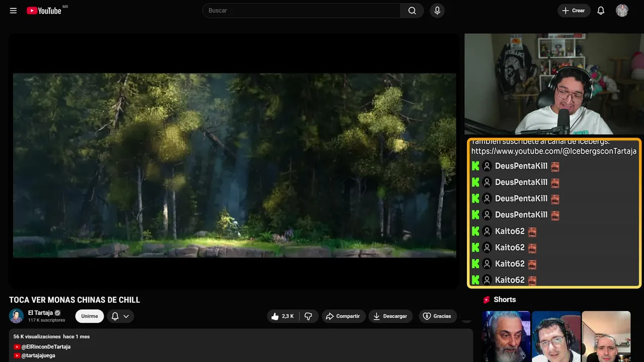Click the 56 K visualizaciones text

pyautogui.click(x=37, y=336)
